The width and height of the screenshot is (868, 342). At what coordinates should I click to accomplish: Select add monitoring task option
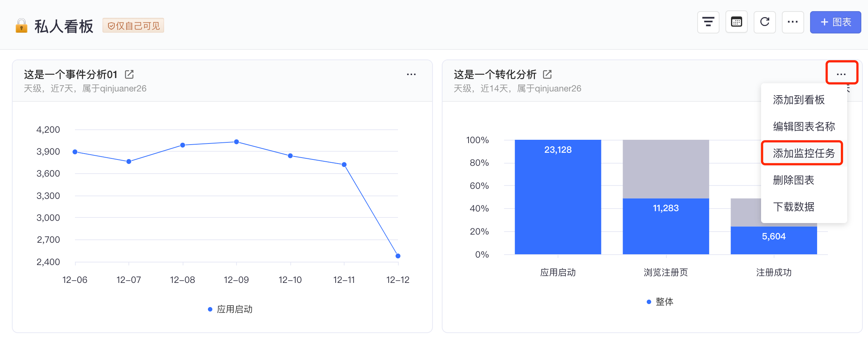tap(804, 153)
